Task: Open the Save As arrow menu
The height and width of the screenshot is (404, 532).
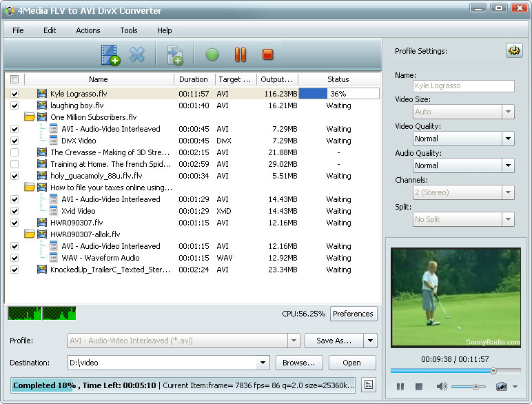Action: pos(371,341)
